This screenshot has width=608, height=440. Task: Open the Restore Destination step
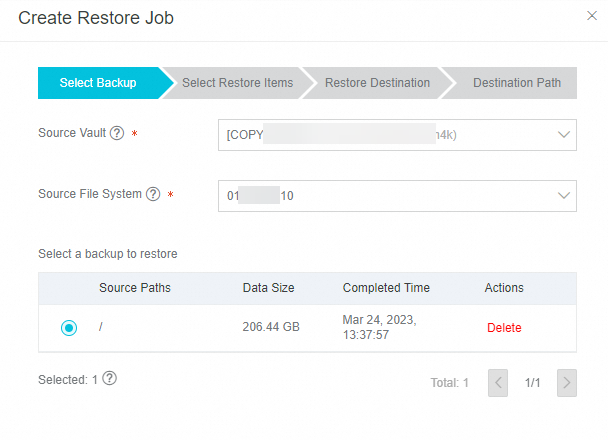click(377, 83)
